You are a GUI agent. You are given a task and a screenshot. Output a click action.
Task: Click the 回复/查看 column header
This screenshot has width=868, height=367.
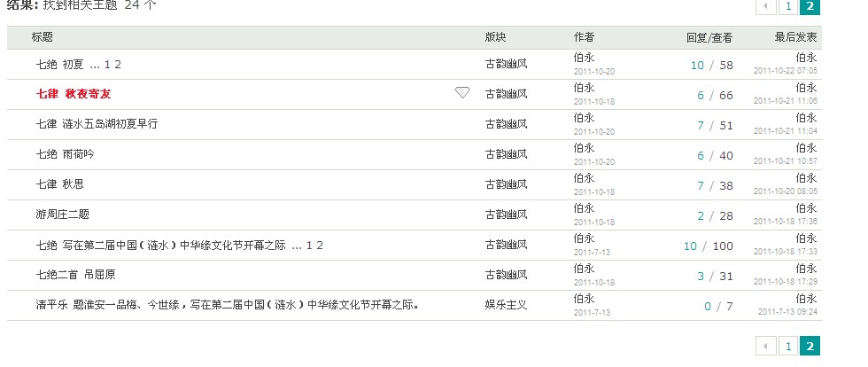[709, 37]
